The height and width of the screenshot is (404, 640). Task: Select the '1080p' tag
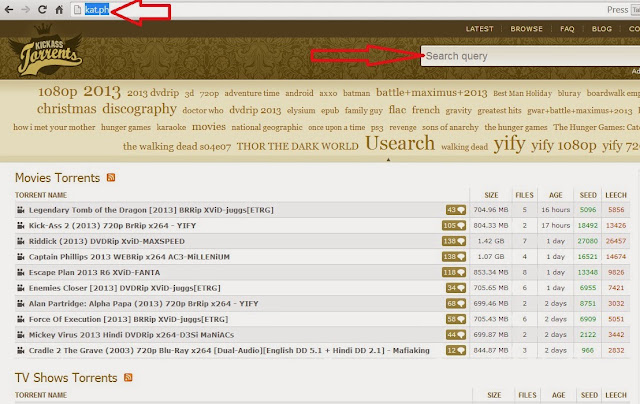[x=58, y=91]
